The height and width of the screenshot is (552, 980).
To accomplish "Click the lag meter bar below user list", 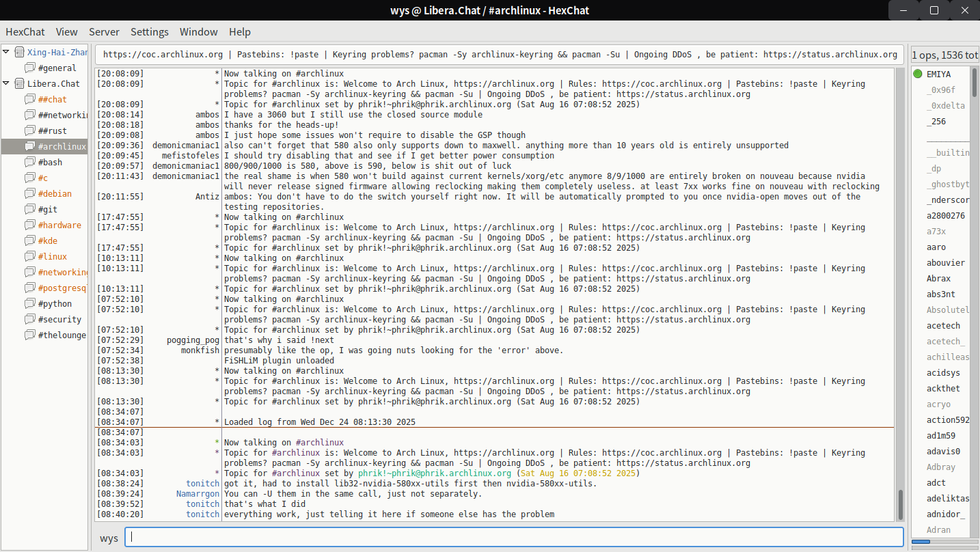I will coord(944,542).
